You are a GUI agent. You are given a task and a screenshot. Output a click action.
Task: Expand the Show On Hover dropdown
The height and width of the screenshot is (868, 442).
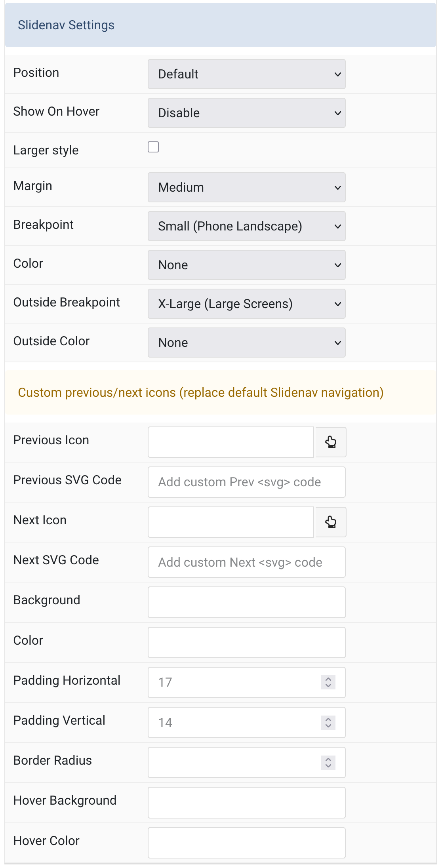coord(246,113)
